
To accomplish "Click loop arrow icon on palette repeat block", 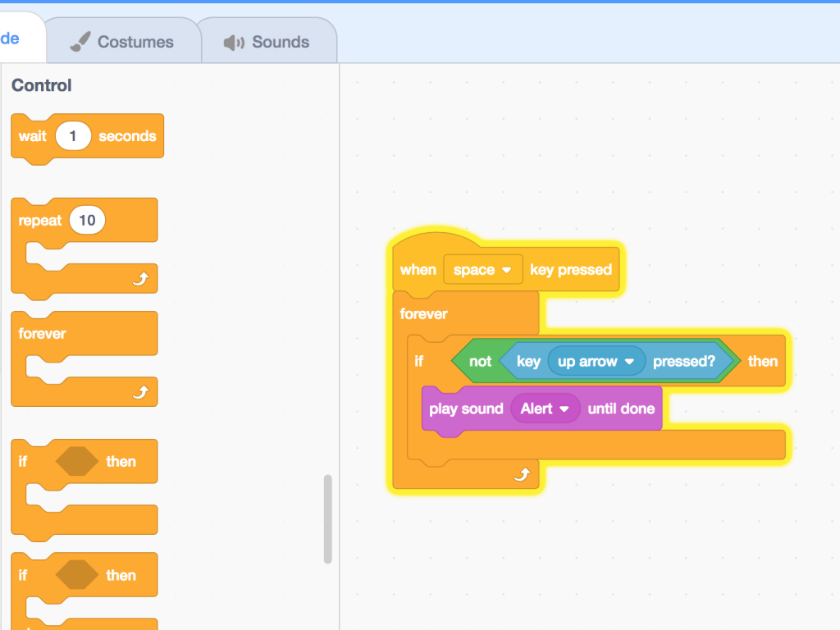I will coord(141,279).
